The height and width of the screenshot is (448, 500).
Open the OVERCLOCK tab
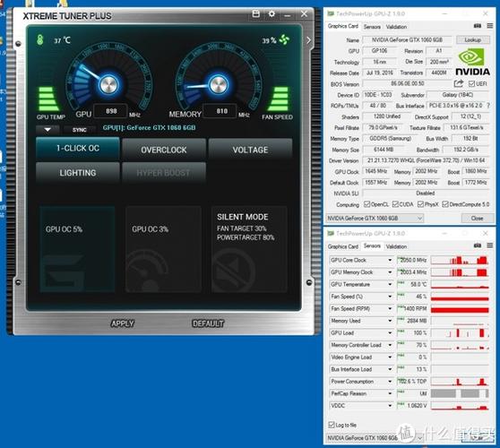164,150
